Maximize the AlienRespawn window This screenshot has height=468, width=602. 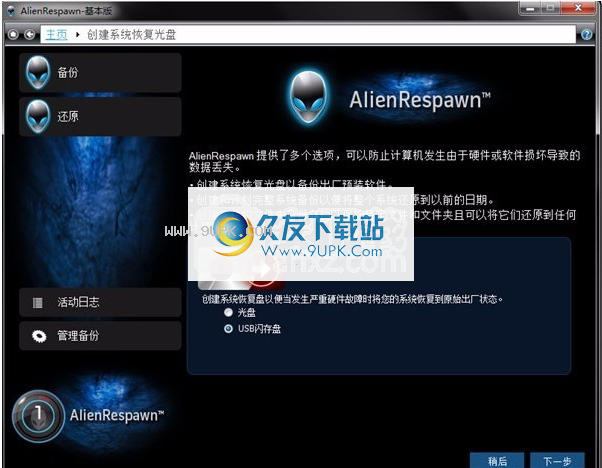(551, 8)
